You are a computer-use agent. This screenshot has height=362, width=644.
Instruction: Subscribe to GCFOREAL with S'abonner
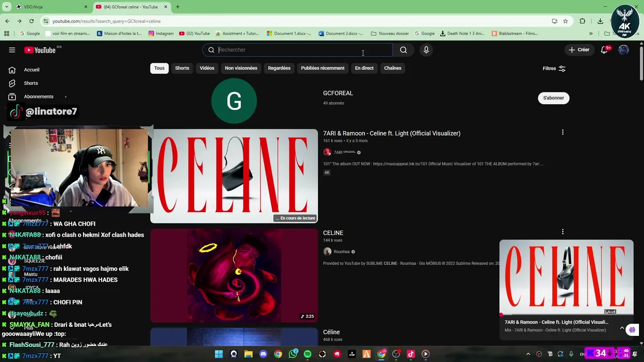coord(553,98)
